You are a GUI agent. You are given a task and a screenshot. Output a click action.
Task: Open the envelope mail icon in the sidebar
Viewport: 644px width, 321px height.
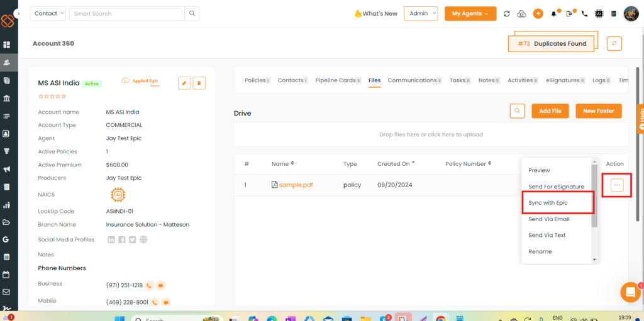[x=6, y=292]
